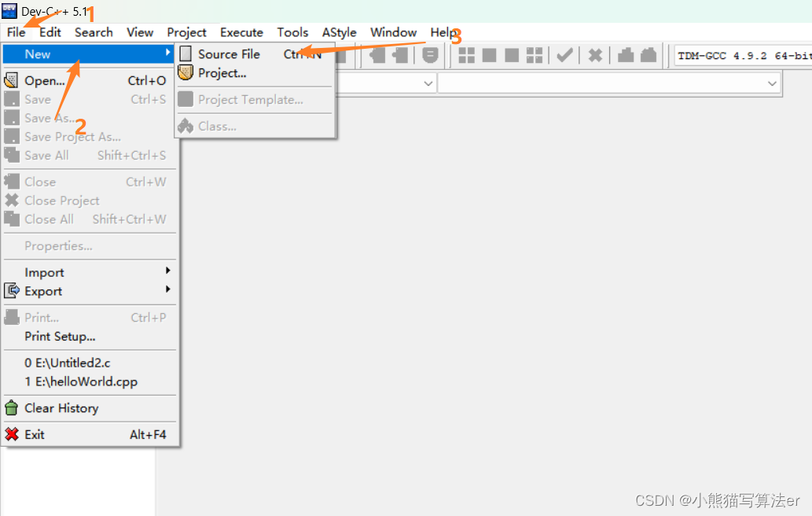The height and width of the screenshot is (516, 812).
Task: Click the Project shield icon in submenu
Action: [x=186, y=72]
